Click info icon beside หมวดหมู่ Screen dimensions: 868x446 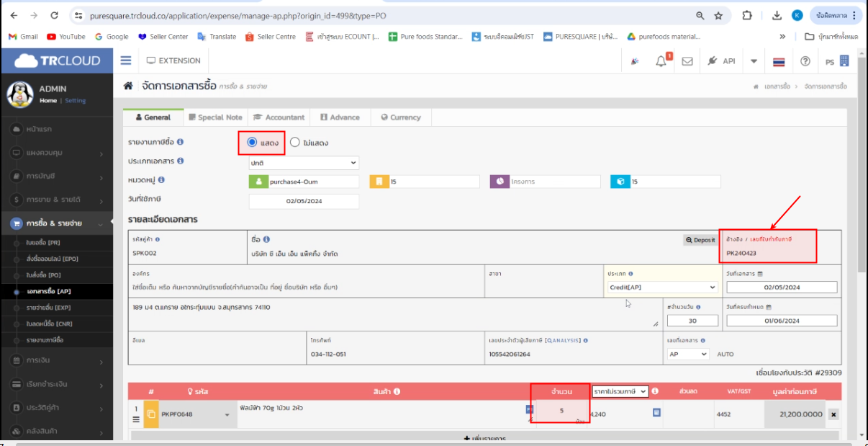click(x=162, y=179)
